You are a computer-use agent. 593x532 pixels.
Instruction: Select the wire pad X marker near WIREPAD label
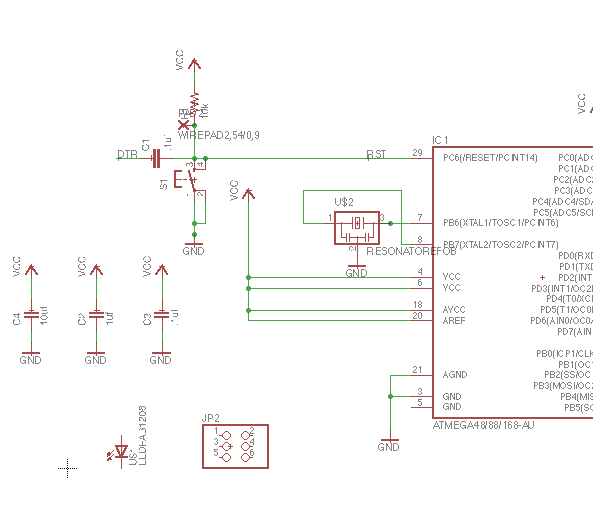tap(183, 125)
